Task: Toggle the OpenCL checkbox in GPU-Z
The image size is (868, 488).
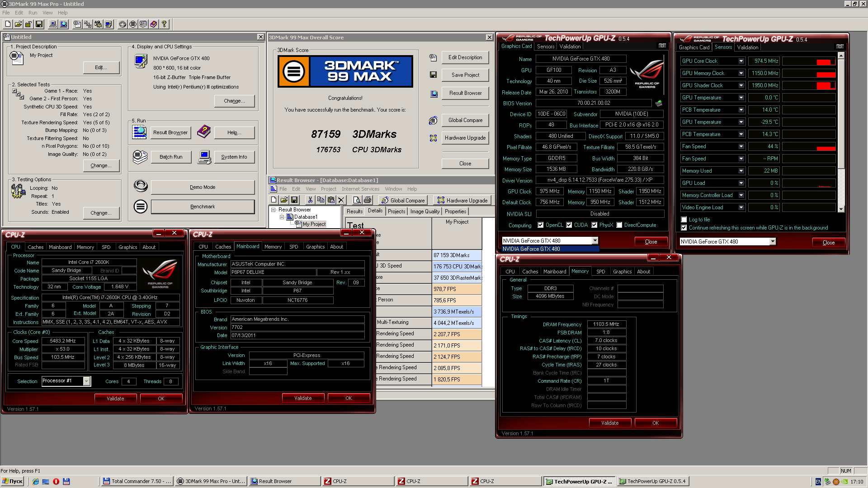Action: coord(540,225)
